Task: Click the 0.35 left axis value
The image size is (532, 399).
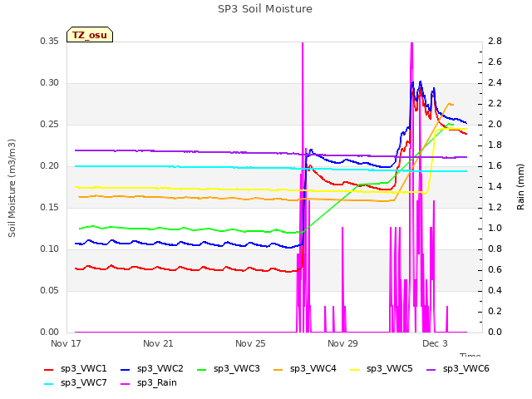Action: 50,42
